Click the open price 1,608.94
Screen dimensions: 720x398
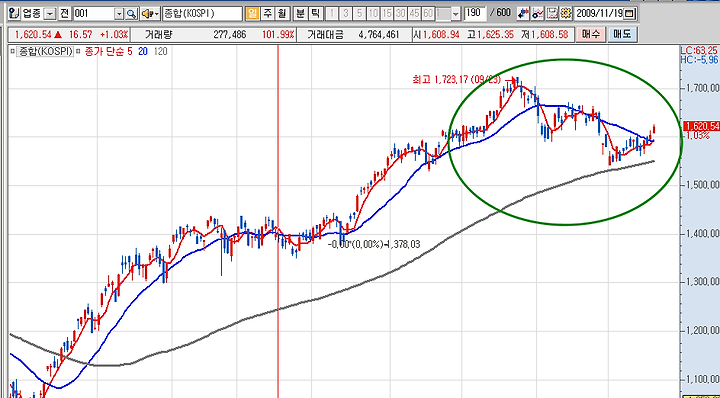tap(441, 35)
